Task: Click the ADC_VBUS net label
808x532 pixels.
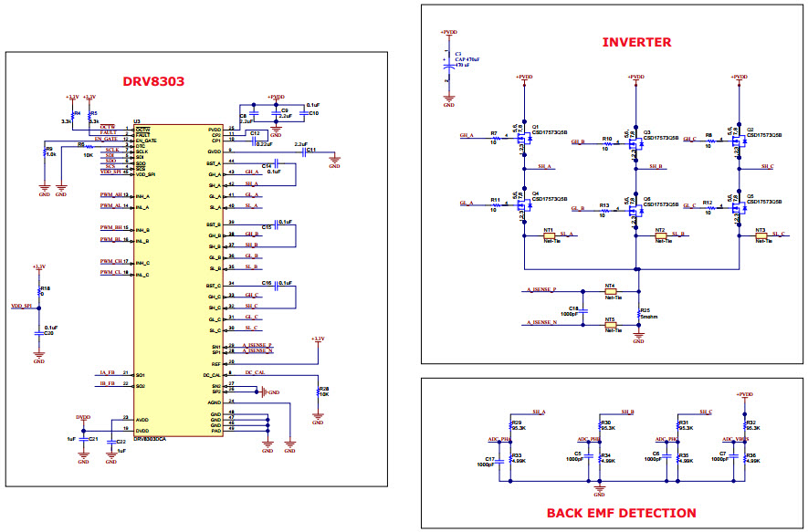Action: [735, 439]
